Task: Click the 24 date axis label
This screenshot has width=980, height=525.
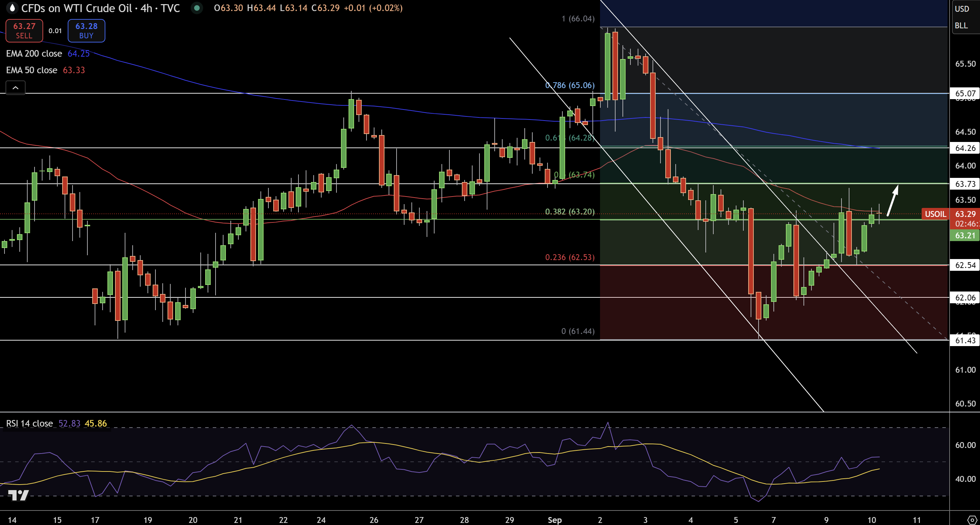Action: [x=321, y=520]
